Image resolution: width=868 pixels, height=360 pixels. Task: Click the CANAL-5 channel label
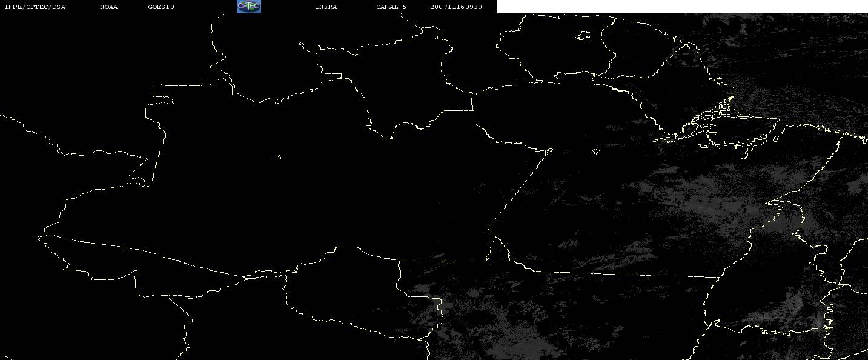(x=391, y=7)
